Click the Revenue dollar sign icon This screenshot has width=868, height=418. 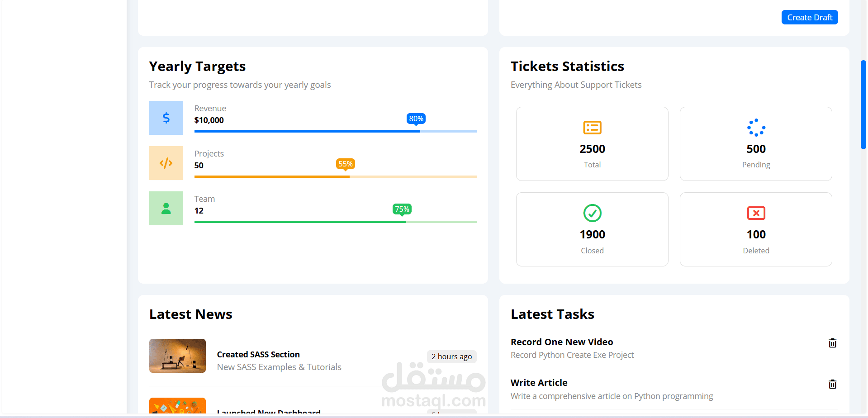(166, 118)
